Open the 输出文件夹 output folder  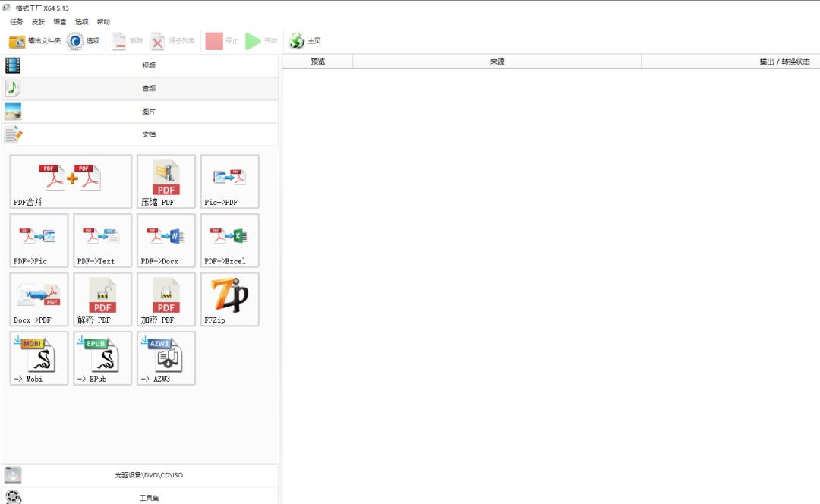tap(34, 41)
